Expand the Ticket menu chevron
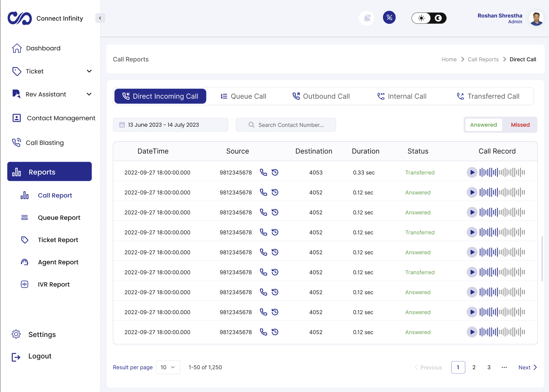 89,71
